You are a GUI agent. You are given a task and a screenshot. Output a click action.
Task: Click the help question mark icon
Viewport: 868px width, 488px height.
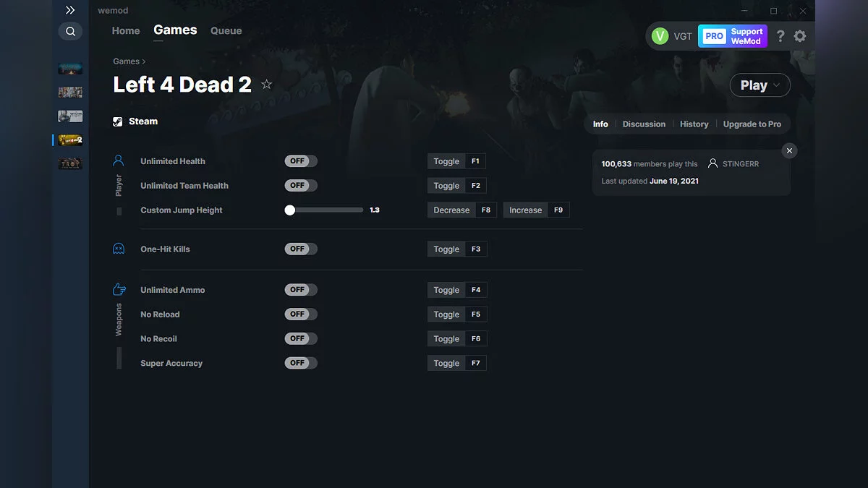780,35
